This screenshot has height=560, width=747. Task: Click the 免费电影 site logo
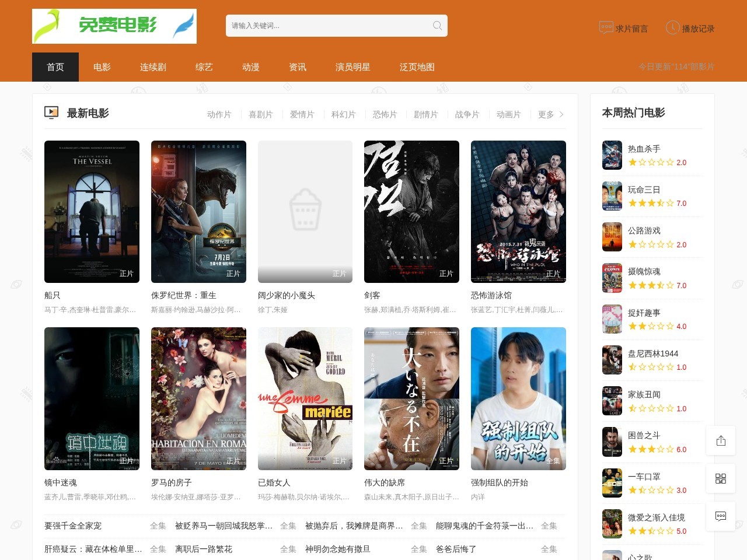[x=114, y=26]
